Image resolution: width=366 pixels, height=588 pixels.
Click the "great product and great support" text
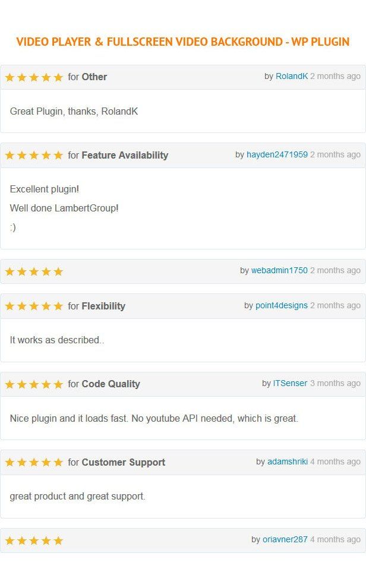tap(77, 496)
